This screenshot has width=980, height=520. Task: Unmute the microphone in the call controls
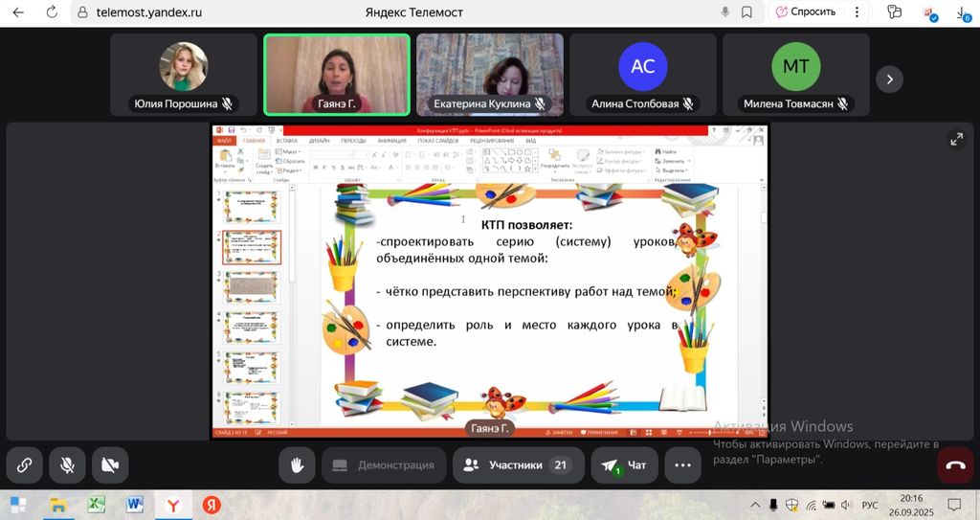68,465
